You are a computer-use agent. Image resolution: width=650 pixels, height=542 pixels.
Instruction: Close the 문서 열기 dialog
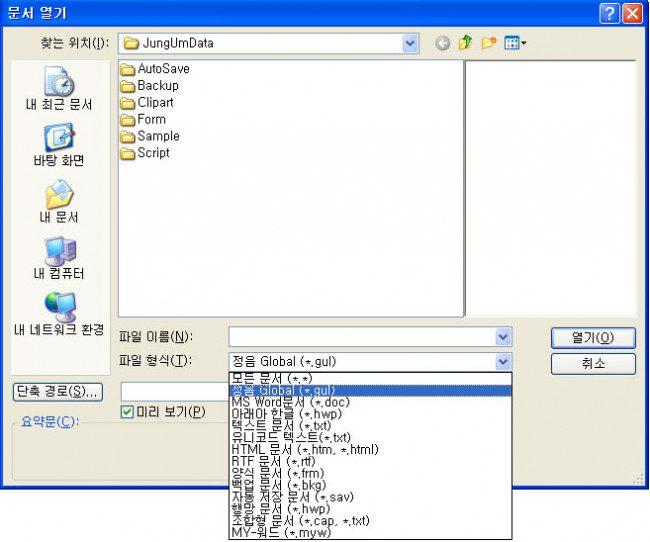pyautogui.click(x=633, y=13)
